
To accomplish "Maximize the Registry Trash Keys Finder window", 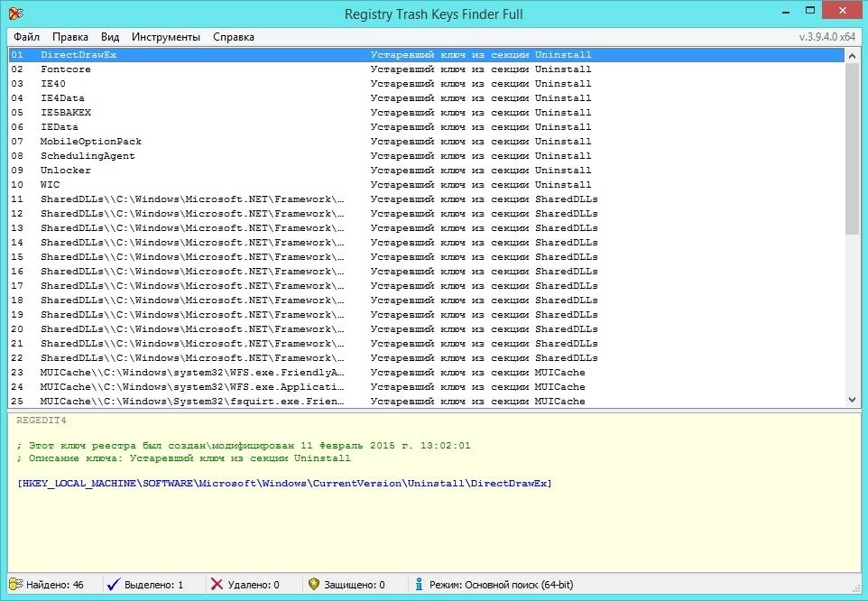I will pyautogui.click(x=810, y=11).
